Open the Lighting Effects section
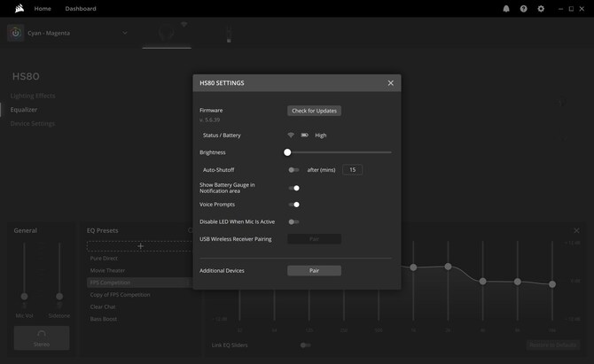The image size is (594, 364). (33, 96)
